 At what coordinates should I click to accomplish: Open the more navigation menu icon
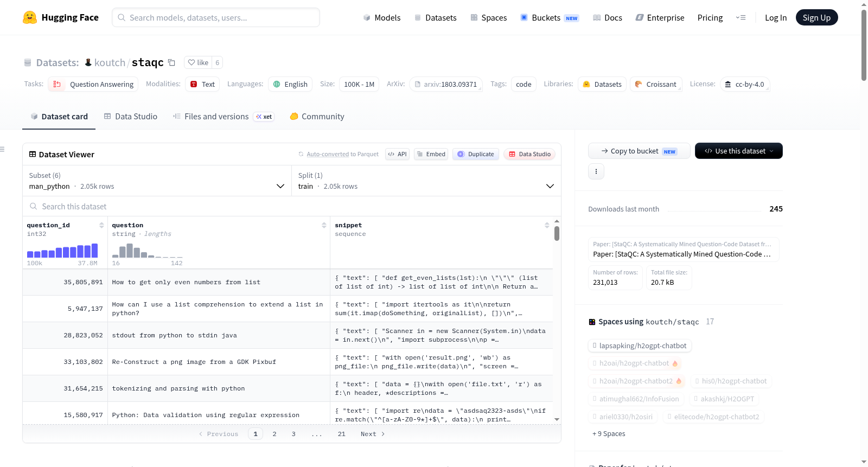pyautogui.click(x=741, y=17)
